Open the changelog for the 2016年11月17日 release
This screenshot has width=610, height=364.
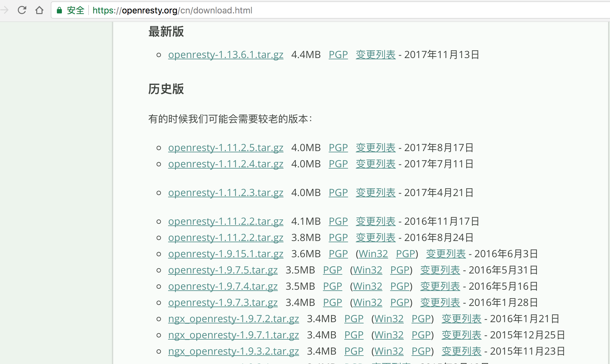point(376,221)
